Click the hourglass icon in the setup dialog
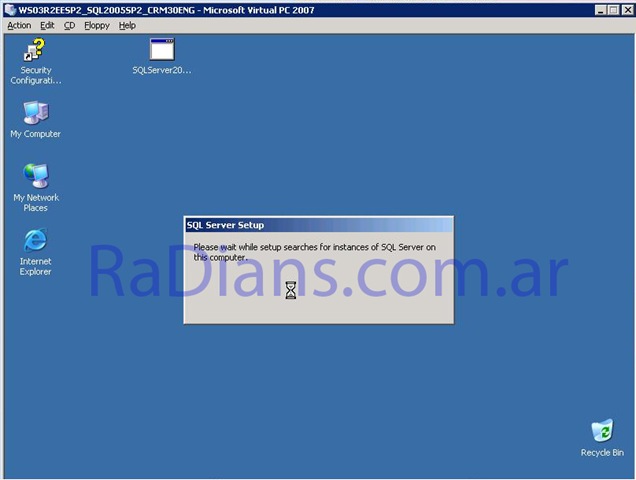 (x=291, y=290)
